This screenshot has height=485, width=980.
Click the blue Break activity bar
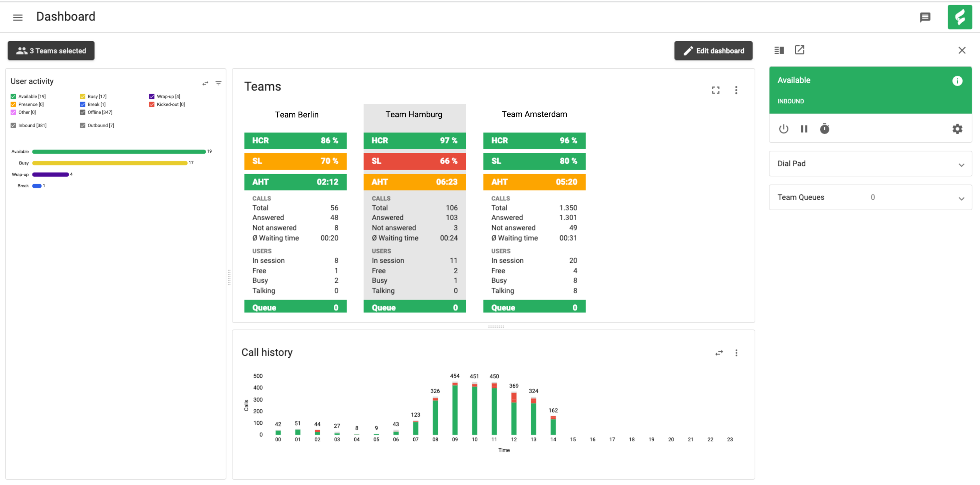click(37, 186)
